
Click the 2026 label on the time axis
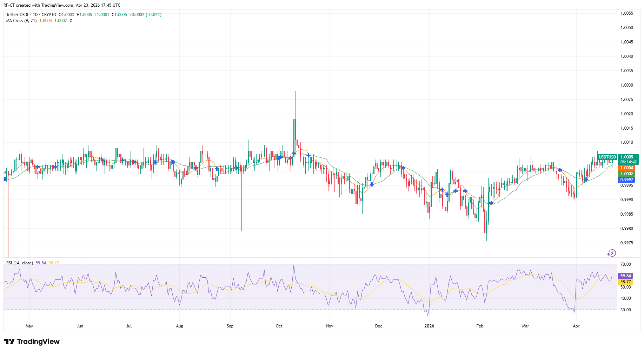click(429, 326)
